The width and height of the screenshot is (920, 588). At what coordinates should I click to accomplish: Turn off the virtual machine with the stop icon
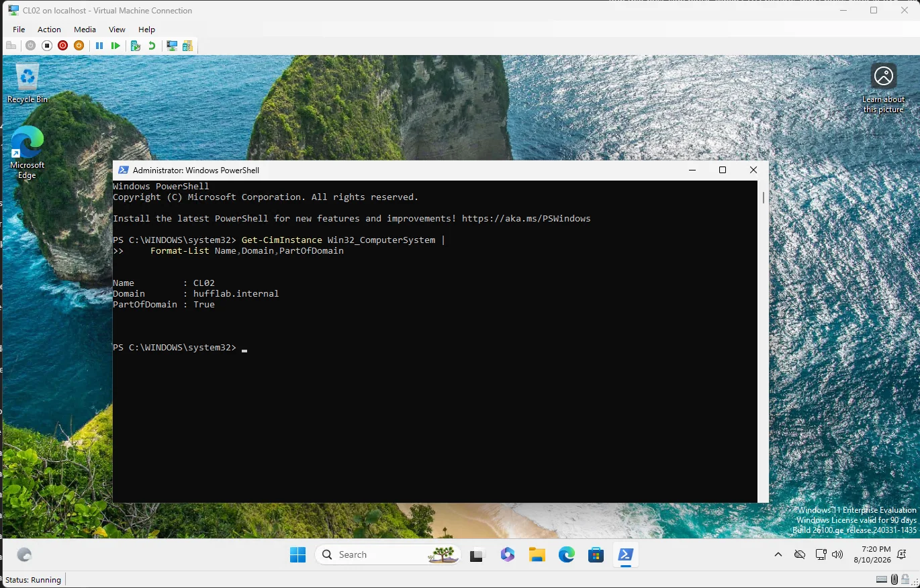coord(47,46)
